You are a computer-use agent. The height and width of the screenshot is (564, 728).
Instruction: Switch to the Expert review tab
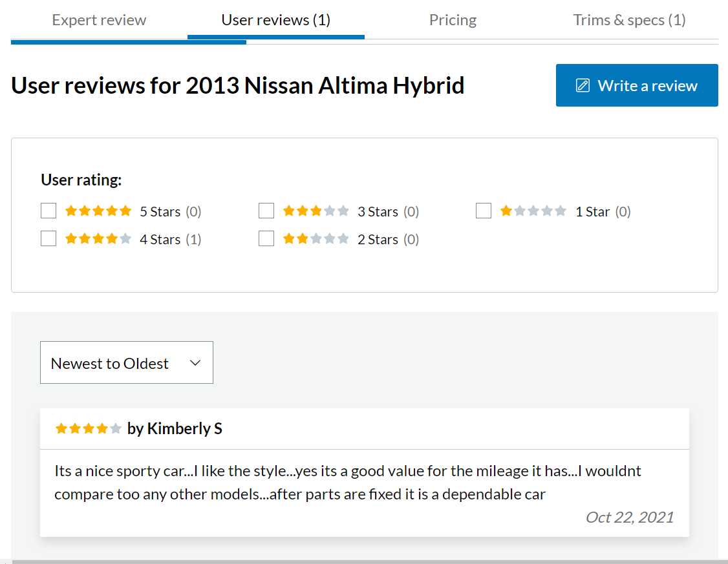point(99,20)
